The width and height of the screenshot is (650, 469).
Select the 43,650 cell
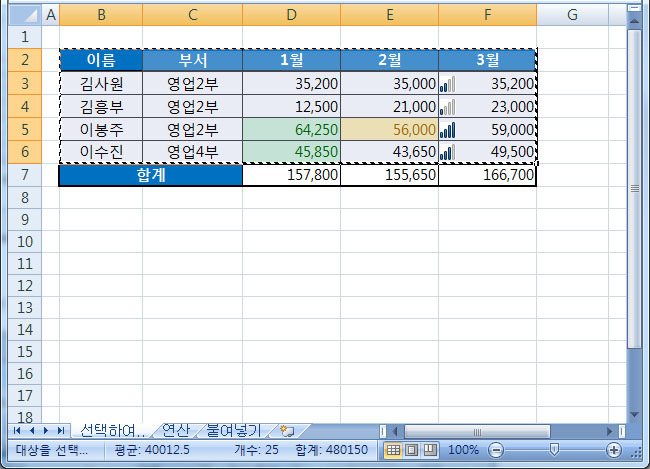click(x=390, y=152)
